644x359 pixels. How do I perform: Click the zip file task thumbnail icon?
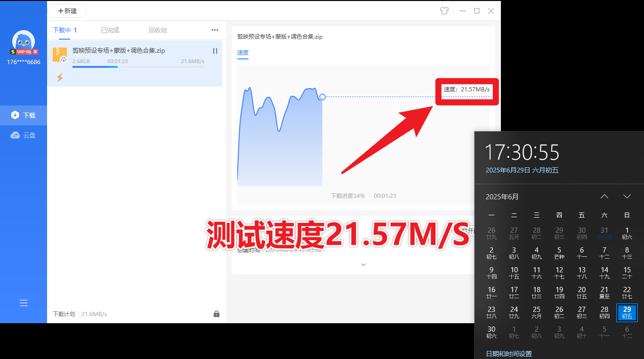[60, 54]
